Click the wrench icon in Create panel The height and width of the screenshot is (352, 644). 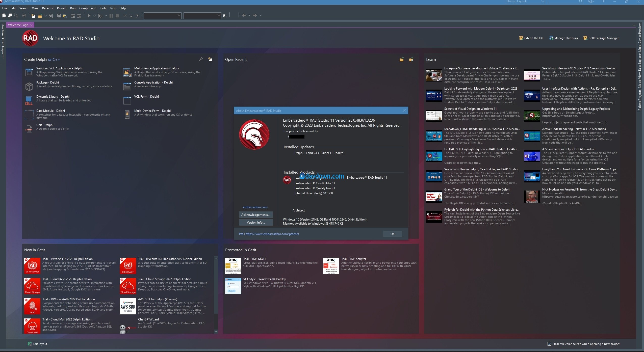(201, 59)
